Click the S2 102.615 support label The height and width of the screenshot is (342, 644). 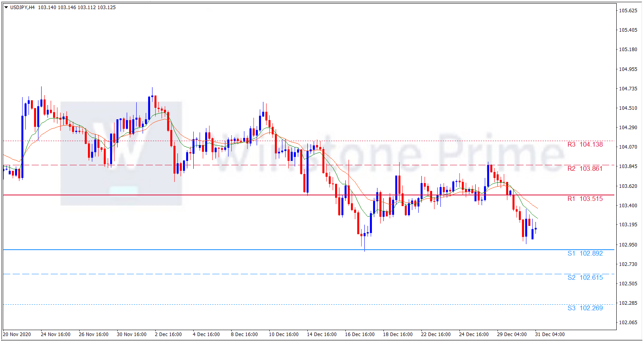pos(585,278)
